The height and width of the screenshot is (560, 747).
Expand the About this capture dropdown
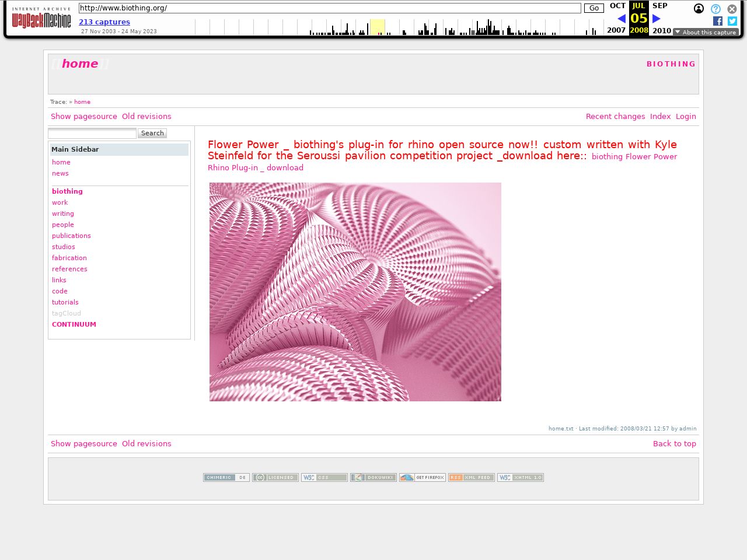pyautogui.click(x=706, y=33)
